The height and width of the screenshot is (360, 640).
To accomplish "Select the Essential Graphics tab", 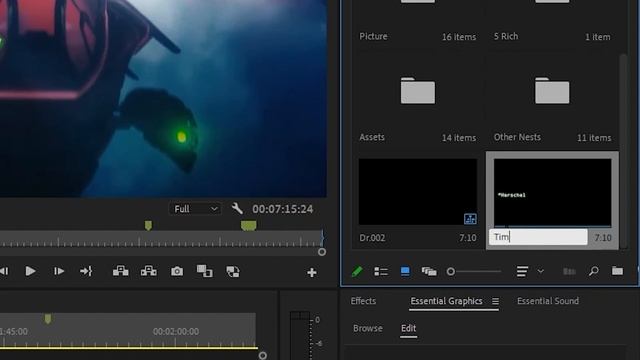I will (x=447, y=301).
